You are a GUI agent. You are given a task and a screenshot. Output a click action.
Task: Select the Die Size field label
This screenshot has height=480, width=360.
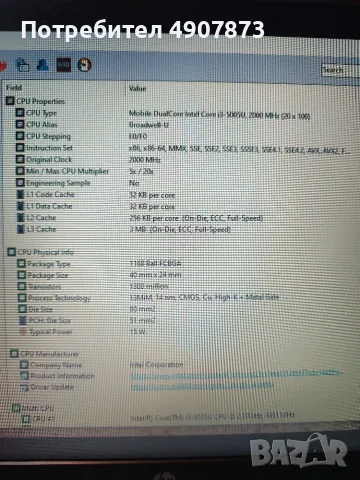40,309
